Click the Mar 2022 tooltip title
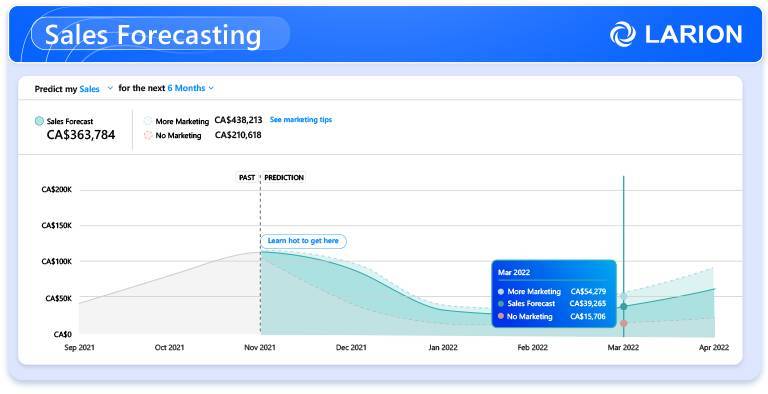The image size is (768, 394). click(x=514, y=272)
